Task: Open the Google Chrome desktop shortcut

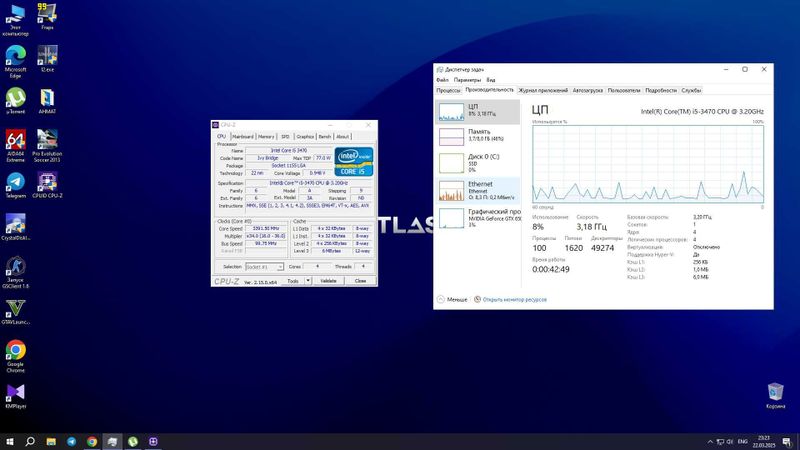Action: 15,356
